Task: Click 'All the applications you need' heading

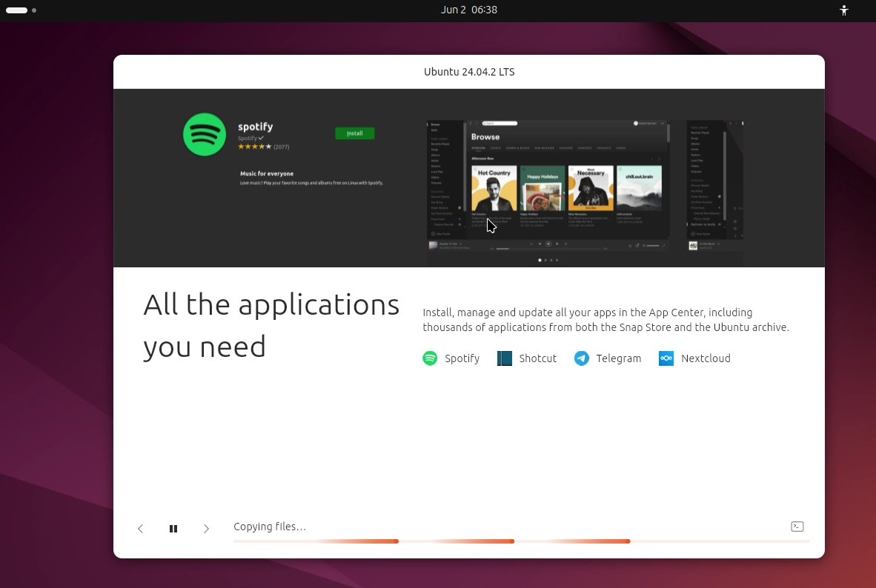Action: [271, 326]
